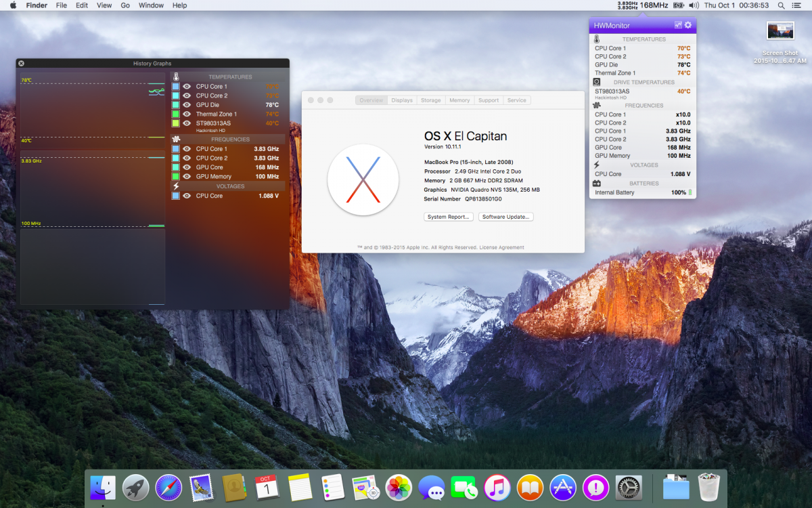This screenshot has width=812, height=508.
Task: Toggle visibility of Thermal Zone 1 graph
Action: pyautogui.click(x=187, y=114)
